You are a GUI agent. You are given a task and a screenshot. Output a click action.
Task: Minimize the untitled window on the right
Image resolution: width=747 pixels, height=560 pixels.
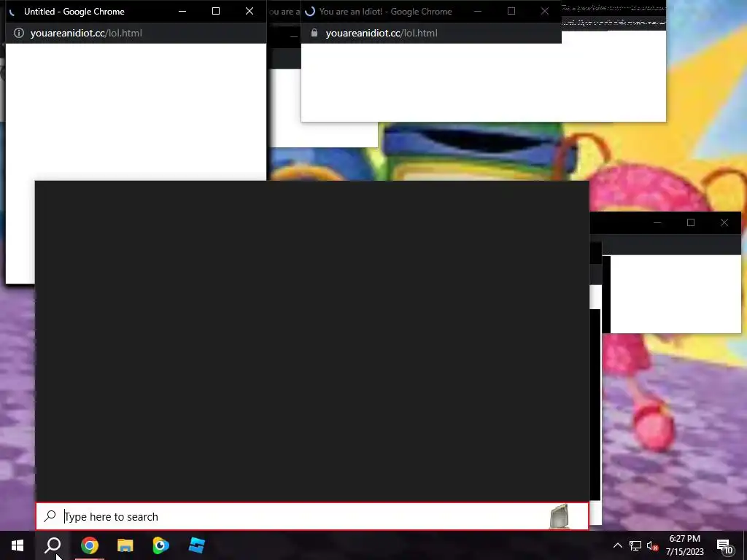[x=657, y=222]
